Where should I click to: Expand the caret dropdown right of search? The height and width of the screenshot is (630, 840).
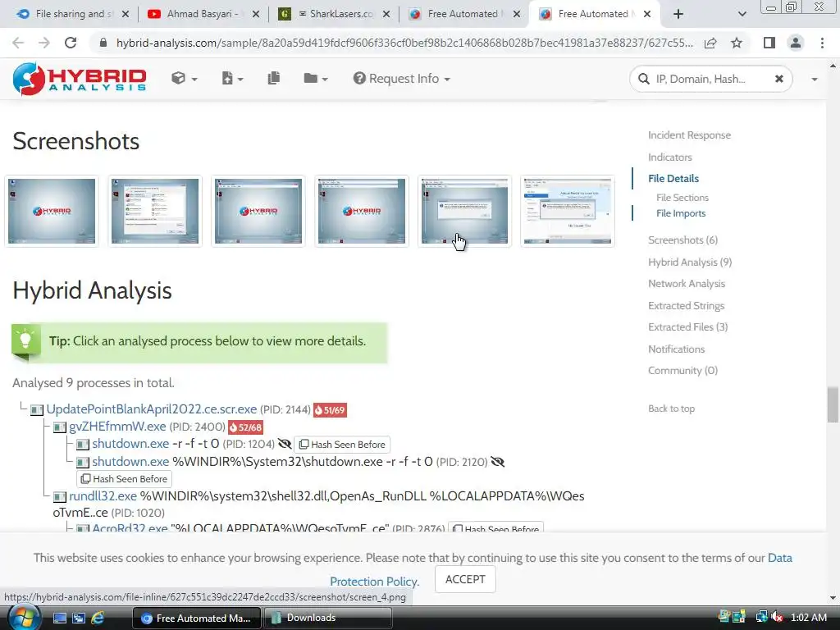click(815, 80)
